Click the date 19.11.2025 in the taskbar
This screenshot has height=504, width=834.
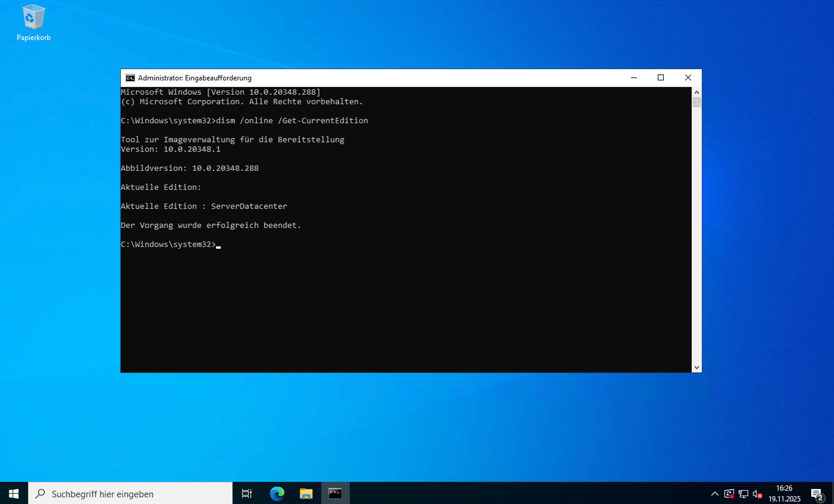point(785,498)
